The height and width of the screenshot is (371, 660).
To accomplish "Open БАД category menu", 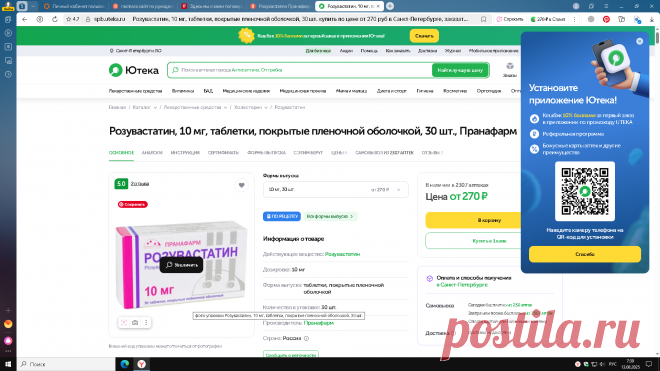I will point(208,91).
